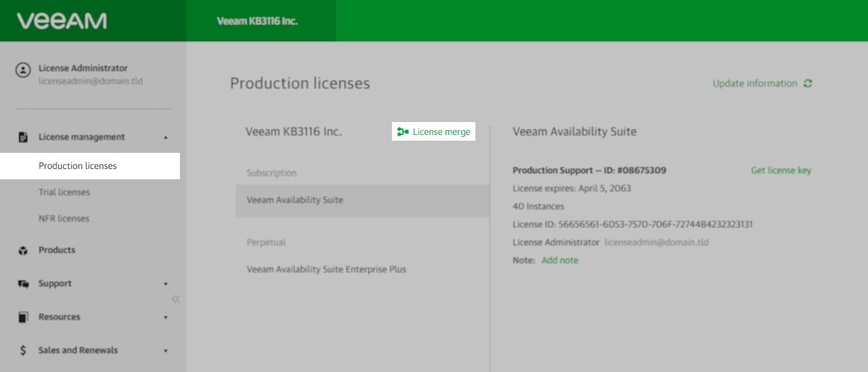Click the Sales and Renewals dollar icon

[23, 351]
